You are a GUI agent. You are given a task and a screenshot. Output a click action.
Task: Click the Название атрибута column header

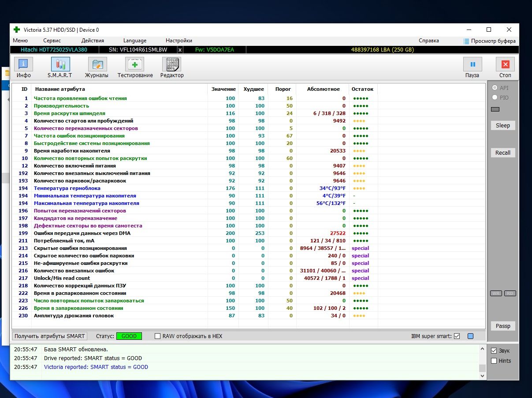[x=119, y=89]
